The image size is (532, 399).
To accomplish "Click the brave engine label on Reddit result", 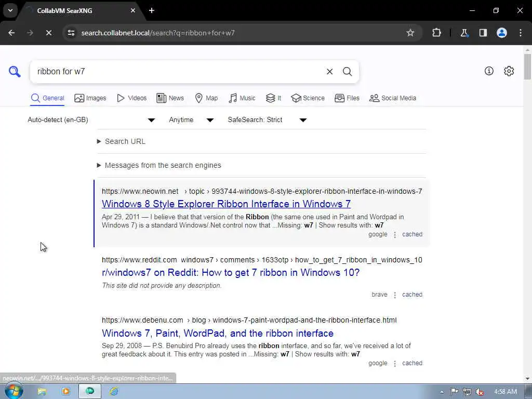I will click(379, 295).
